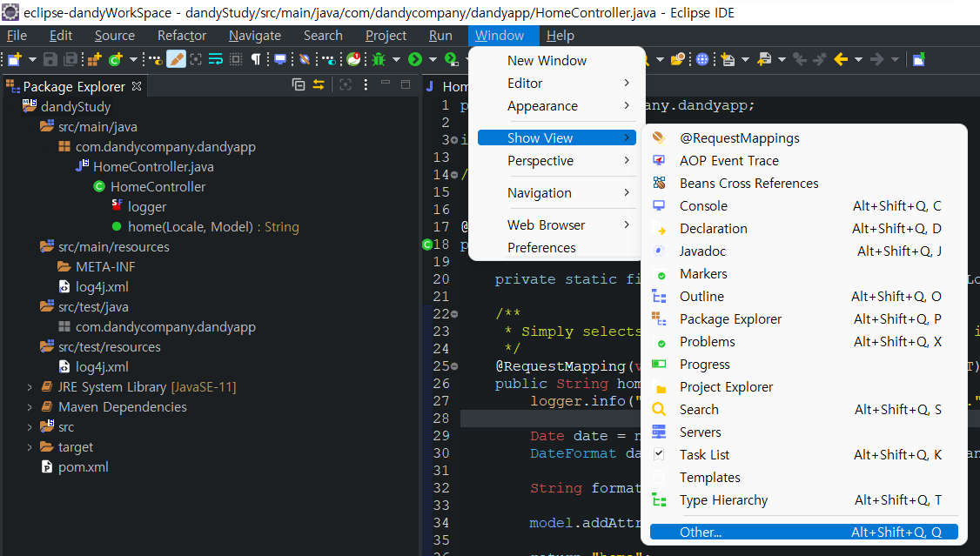Click the New Java Package icon
Viewport: 980px width, 556px height.
tap(94, 59)
